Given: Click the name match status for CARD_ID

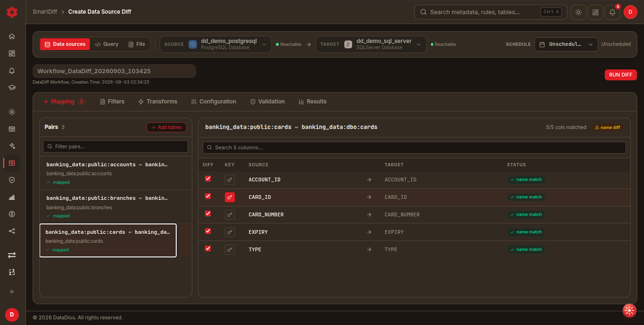Looking at the screenshot, I should [x=526, y=197].
